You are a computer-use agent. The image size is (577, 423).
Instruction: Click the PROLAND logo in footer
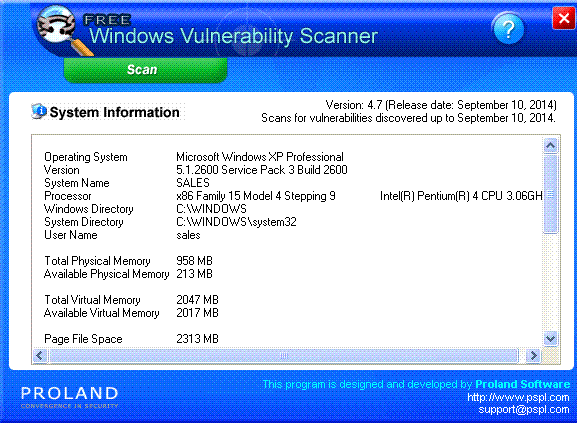pos(70,397)
